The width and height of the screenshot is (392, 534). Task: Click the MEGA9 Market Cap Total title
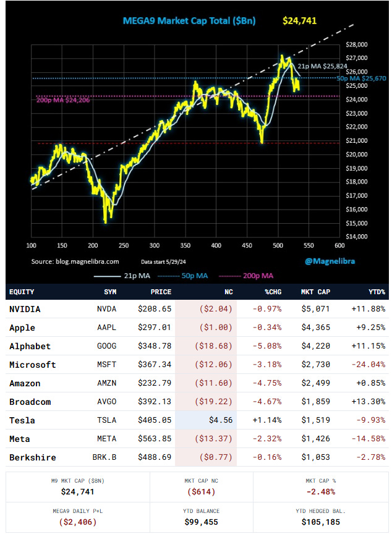coord(189,21)
